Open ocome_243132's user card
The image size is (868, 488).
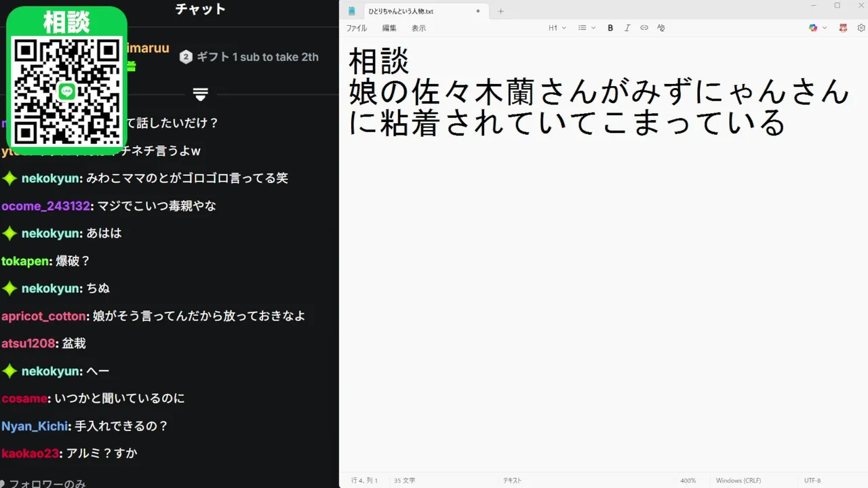click(45, 206)
